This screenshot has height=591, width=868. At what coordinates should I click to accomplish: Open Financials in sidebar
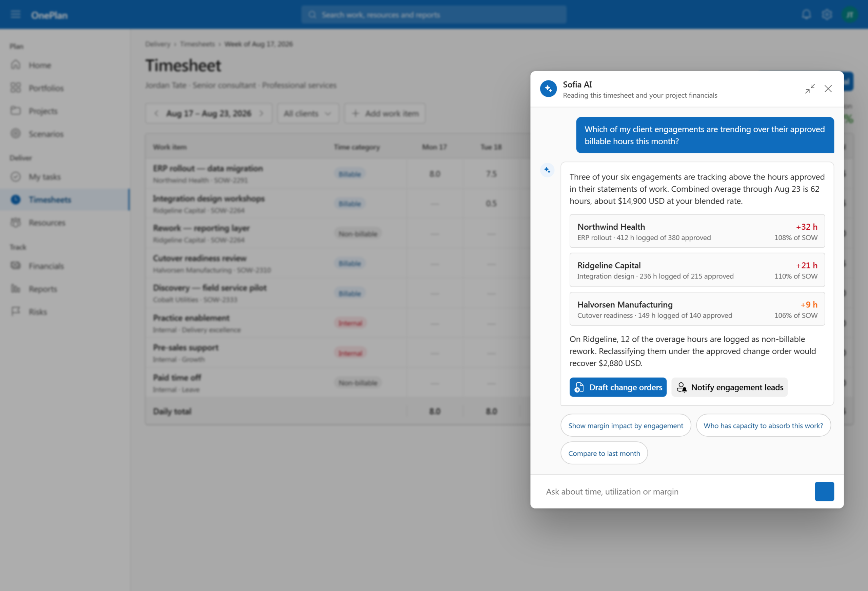pos(65,266)
